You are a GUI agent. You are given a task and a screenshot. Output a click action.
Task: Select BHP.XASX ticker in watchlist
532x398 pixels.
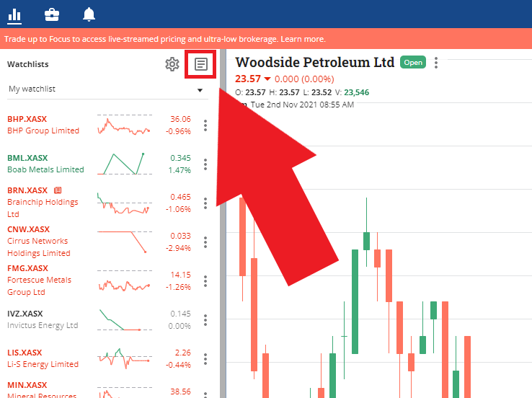tap(27, 119)
